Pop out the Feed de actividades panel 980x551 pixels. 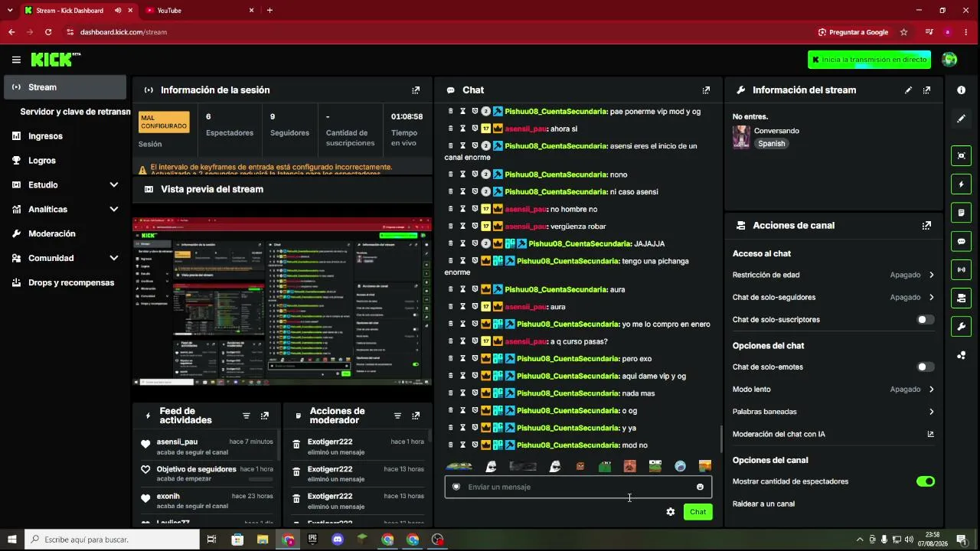pos(265,416)
